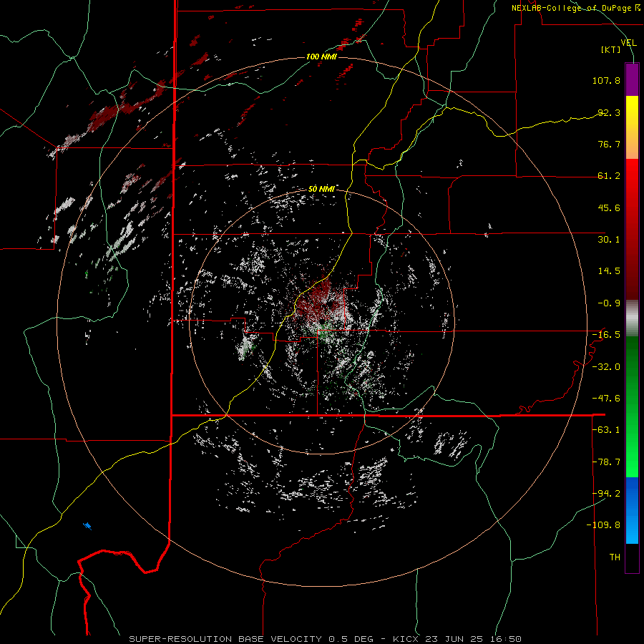The width and height of the screenshot is (644, 644).
Task: Click the 76.7 velocity scale value
Action: 609,144
